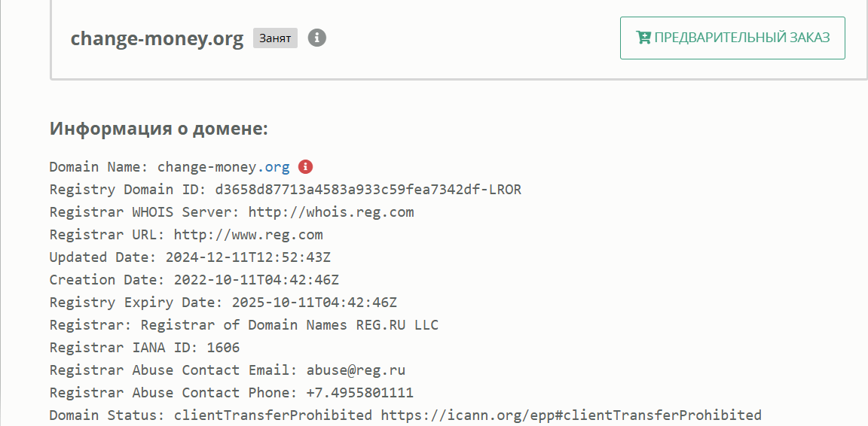The width and height of the screenshot is (868, 426).
Task: Click the shopping cart icon in preorder button
Action: pos(643,38)
